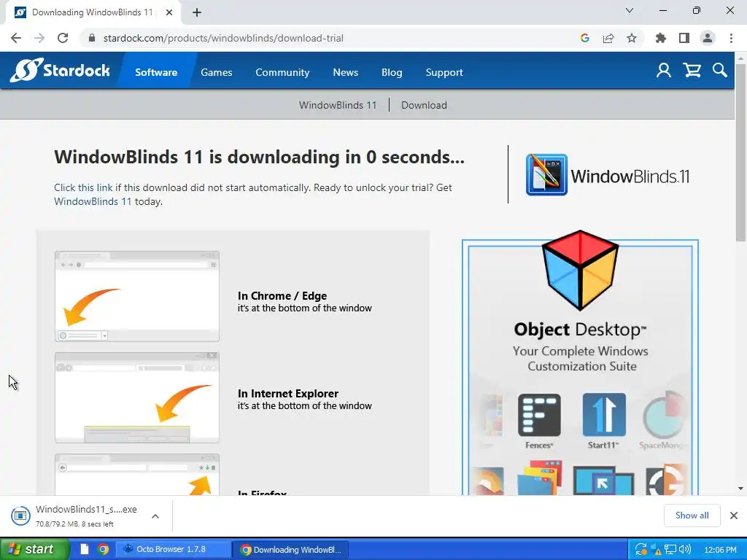Click the WindowBlinds 11 breadcrumb link
747x560 pixels.
338,105
